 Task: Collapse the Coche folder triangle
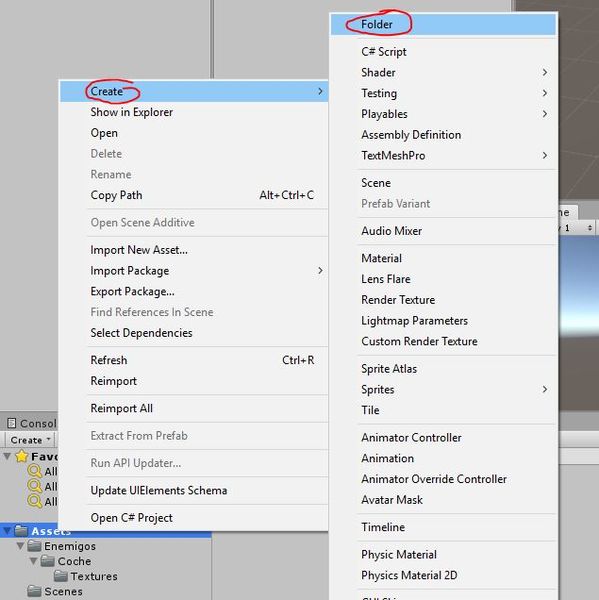coord(34,561)
